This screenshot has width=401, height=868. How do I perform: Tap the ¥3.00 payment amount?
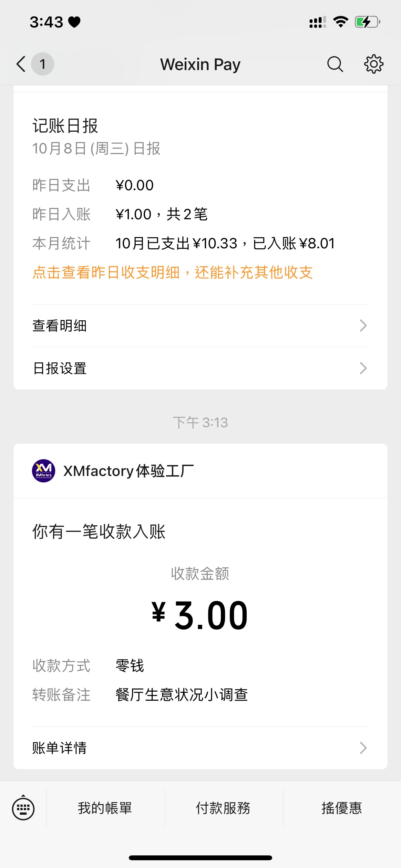pyautogui.click(x=200, y=615)
